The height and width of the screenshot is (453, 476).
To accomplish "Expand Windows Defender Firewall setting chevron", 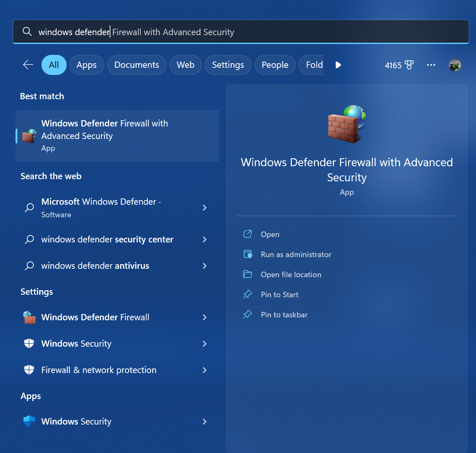I will click(204, 317).
